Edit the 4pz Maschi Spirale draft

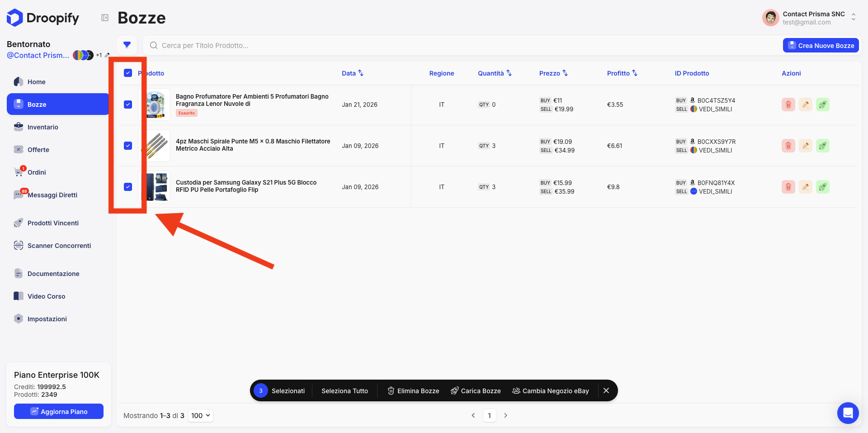coord(805,146)
